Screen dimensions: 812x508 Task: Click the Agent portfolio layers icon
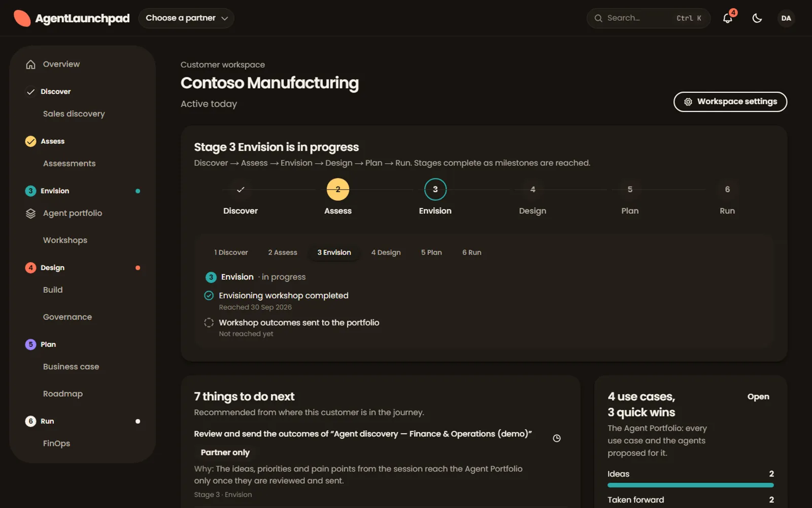tap(31, 213)
